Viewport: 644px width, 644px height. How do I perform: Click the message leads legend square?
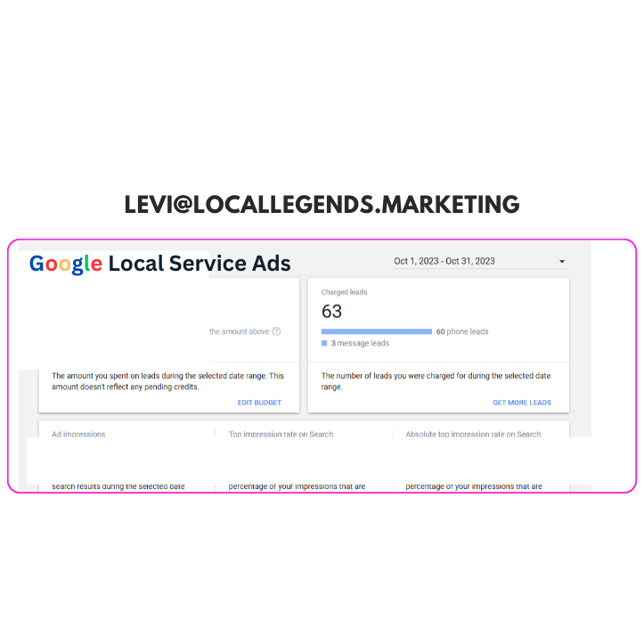pos(324,343)
